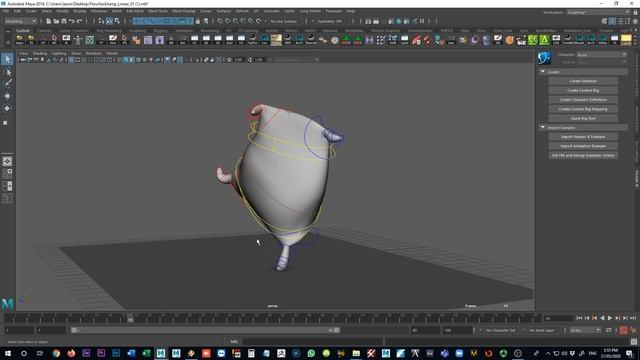
Task: Click the New Scene icon
Action: [49, 21]
